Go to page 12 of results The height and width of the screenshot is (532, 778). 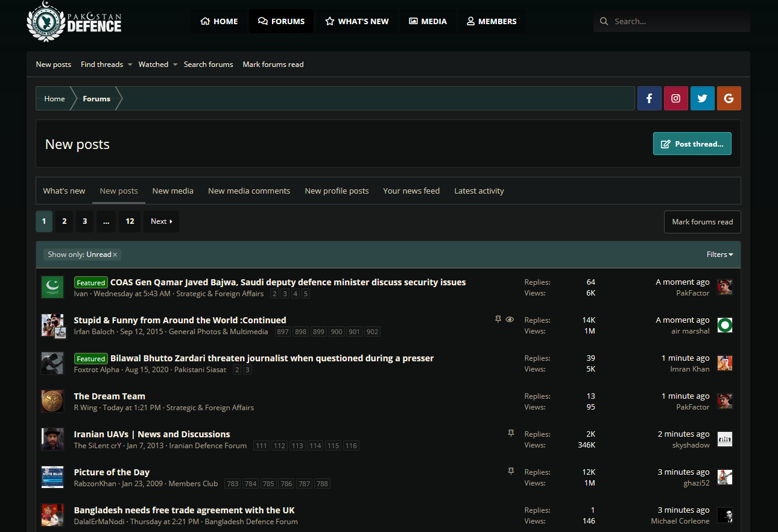tap(130, 221)
